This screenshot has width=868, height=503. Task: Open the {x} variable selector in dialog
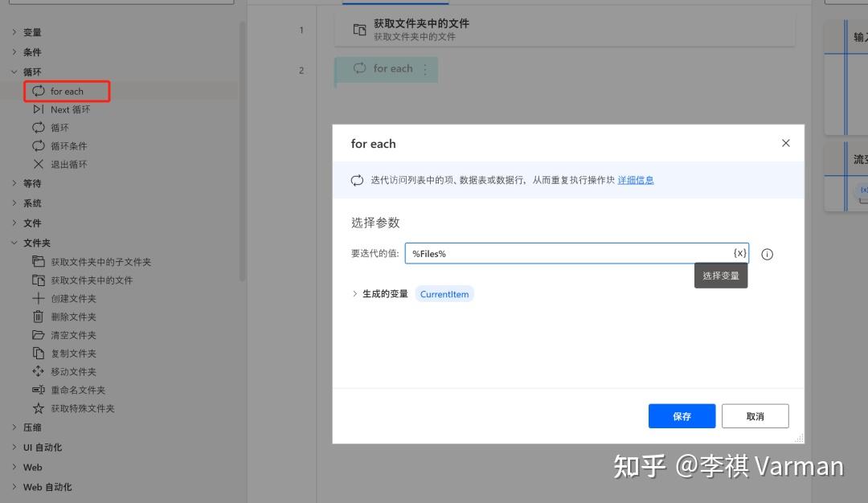[739, 253]
